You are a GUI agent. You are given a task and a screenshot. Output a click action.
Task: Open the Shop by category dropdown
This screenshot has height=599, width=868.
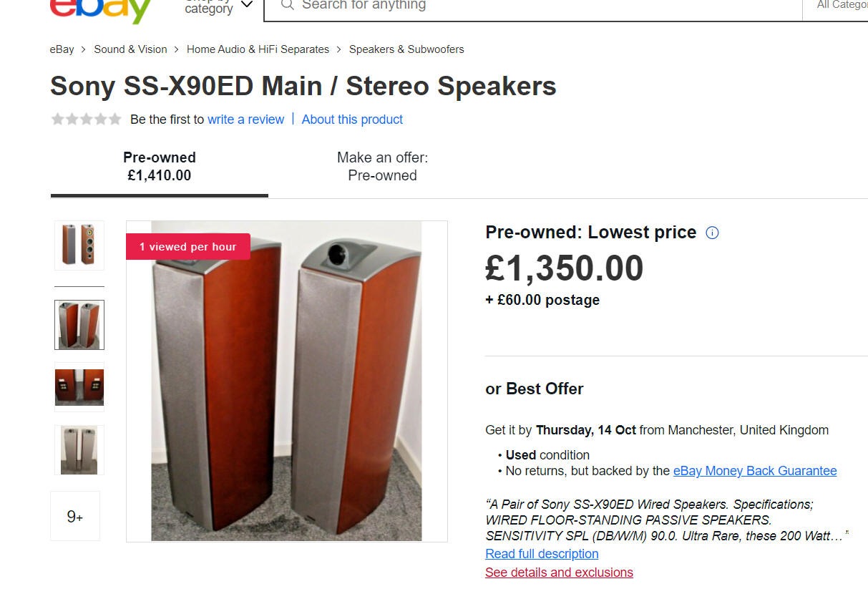pyautogui.click(x=218, y=7)
